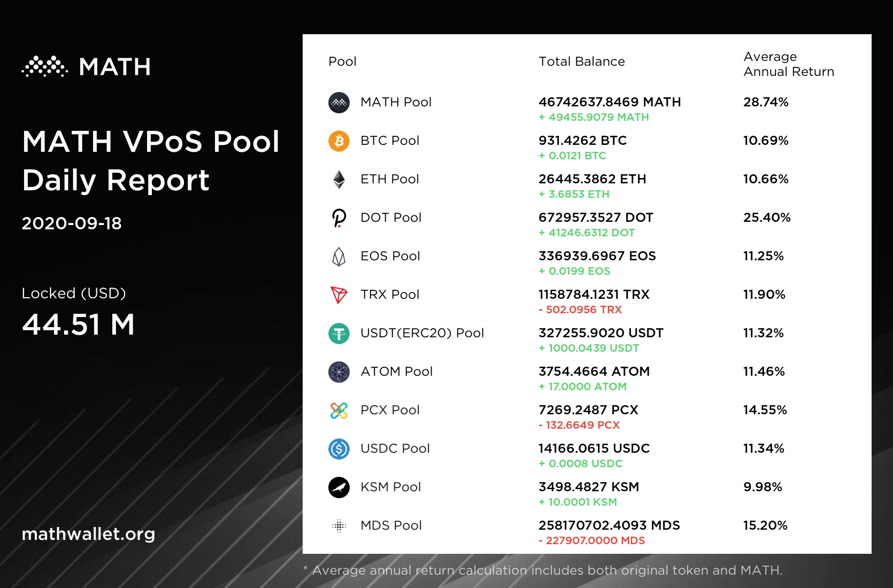Click the green Tether USDT icon
The image size is (893, 588).
click(x=338, y=334)
